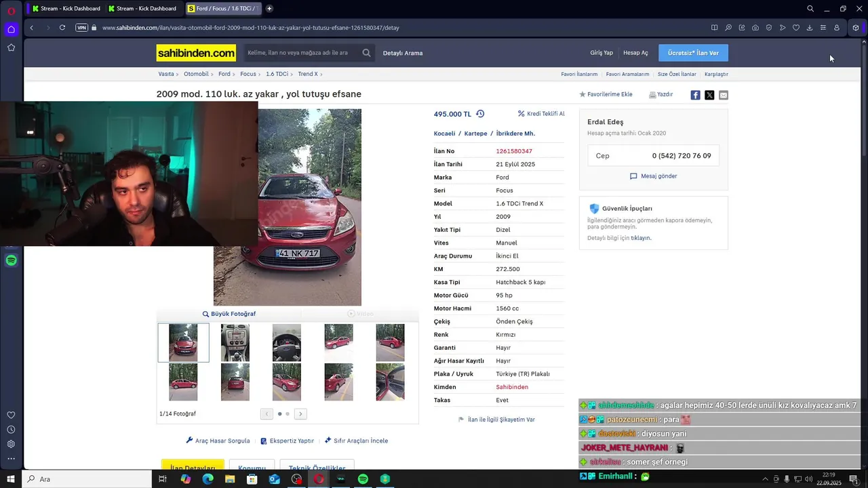Viewport: 868px width, 488px height.
Task: Open Opera sidebar home icon
Action: pos(12,29)
